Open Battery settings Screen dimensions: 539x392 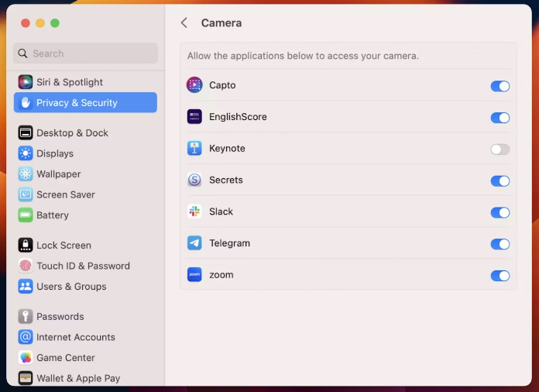tap(85, 215)
